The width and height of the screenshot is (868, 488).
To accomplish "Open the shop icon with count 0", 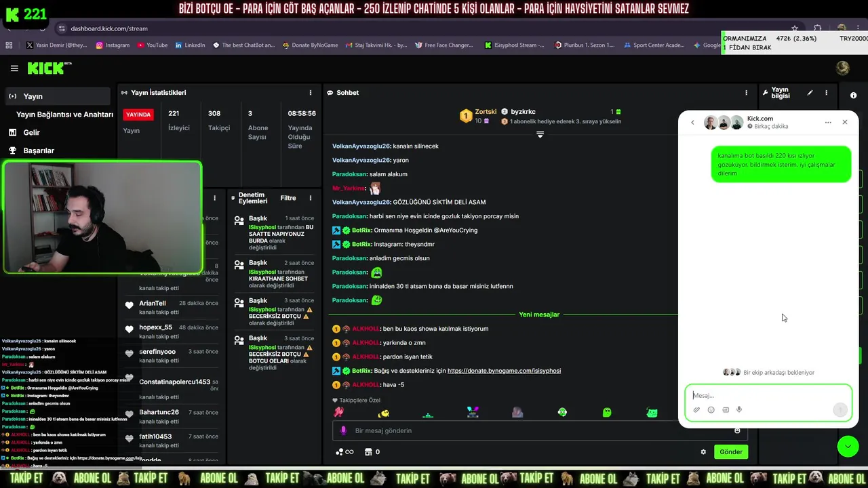I will [372, 452].
